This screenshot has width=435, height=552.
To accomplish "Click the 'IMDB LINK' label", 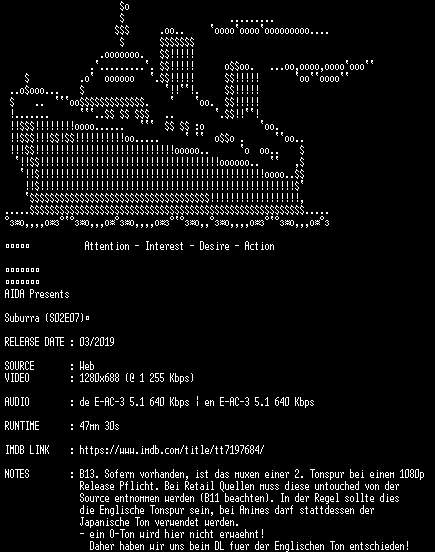I will [x=27, y=450].
